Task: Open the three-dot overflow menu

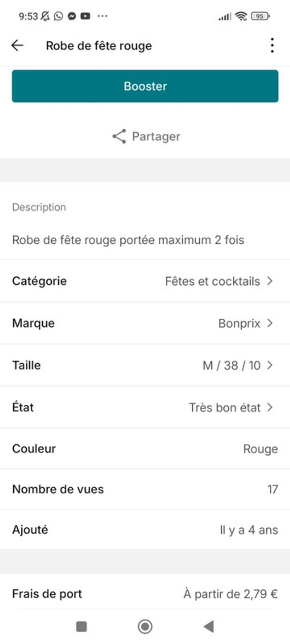Action: [x=272, y=46]
